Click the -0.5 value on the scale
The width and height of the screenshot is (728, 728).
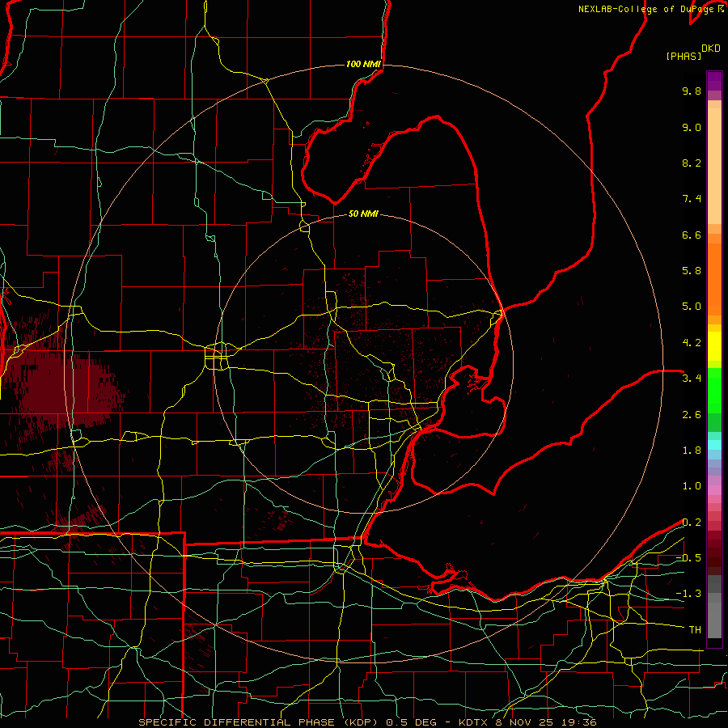pyautogui.click(x=688, y=558)
